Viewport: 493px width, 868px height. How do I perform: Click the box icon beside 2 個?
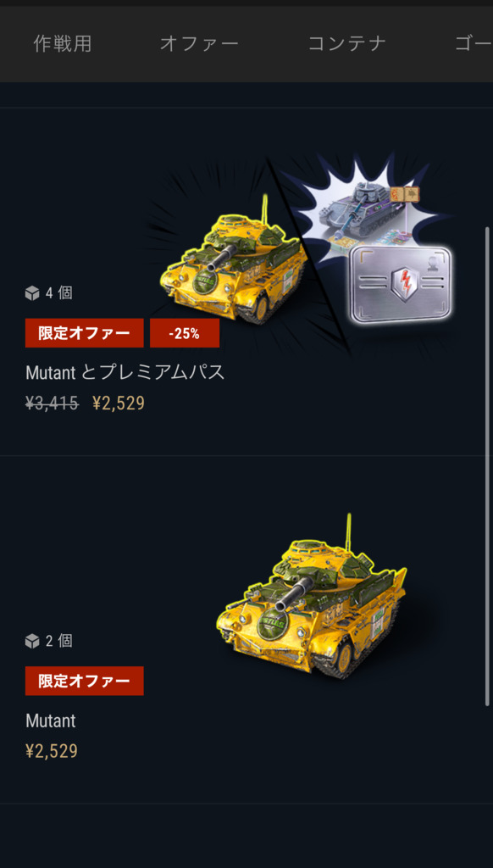click(33, 641)
